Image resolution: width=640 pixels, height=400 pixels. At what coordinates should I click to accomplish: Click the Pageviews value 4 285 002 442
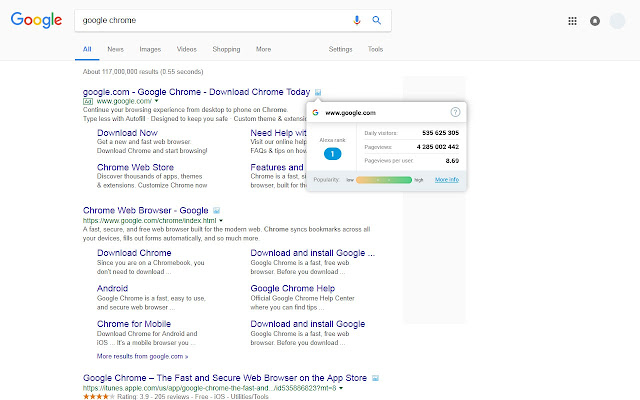(x=438, y=147)
